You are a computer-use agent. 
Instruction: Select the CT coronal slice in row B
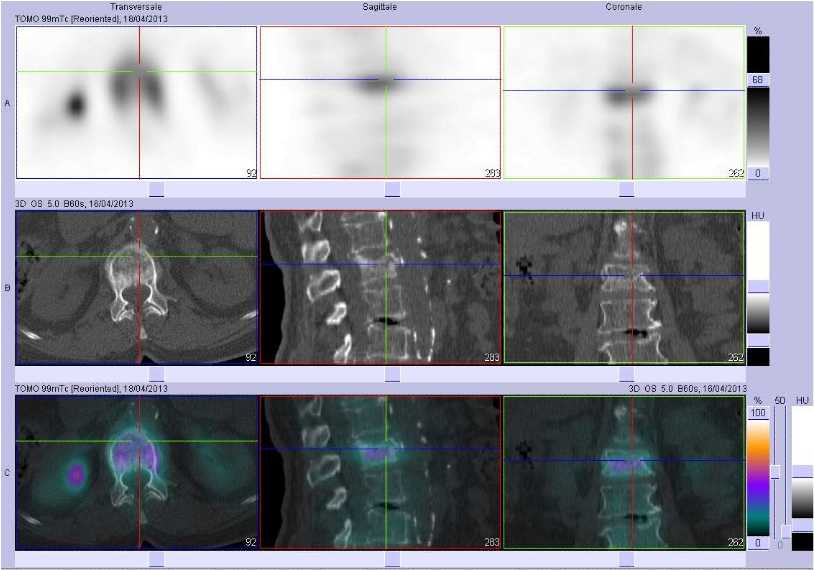pyautogui.click(x=624, y=287)
